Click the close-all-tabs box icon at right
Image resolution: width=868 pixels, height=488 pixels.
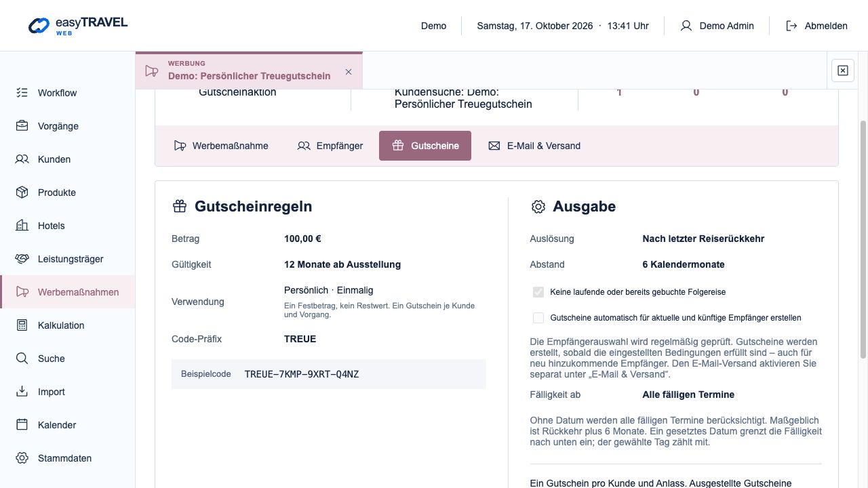[x=842, y=70]
